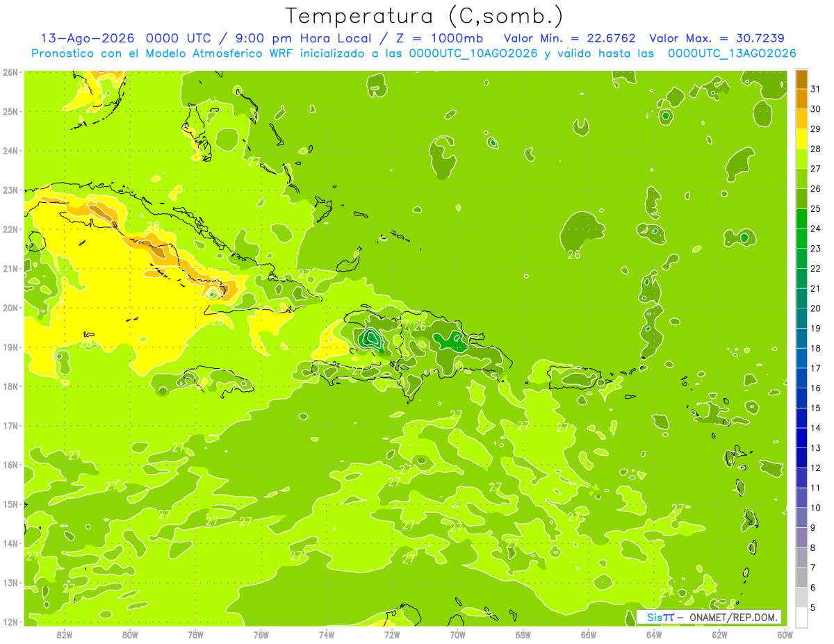Viewport: 834px width, 644px height.
Task: Click the "26" contour label near 66W 21N
Action: click(574, 255)
